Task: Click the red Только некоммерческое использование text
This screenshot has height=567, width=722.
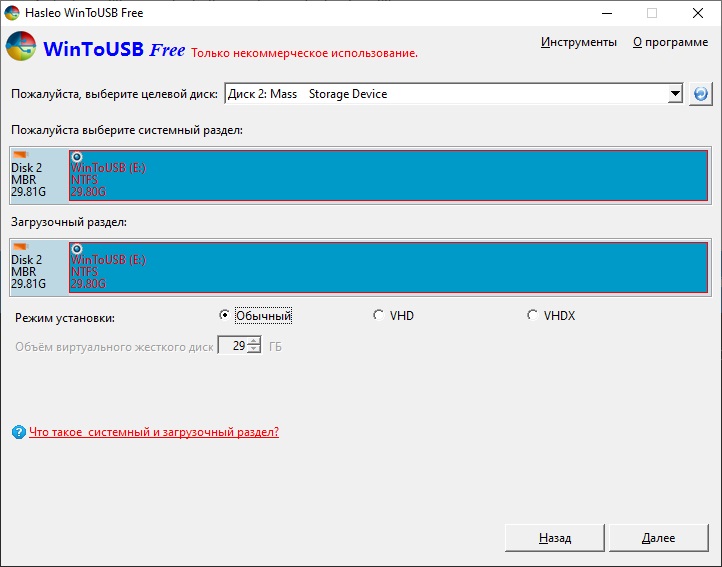Action: pyautogui.click(x=304, y=53)
